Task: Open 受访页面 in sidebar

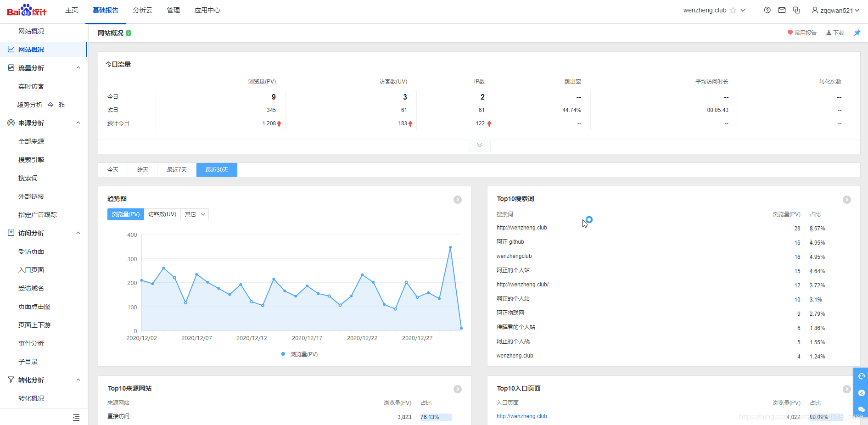Action: pyautogui.click(x=31, y=252)
